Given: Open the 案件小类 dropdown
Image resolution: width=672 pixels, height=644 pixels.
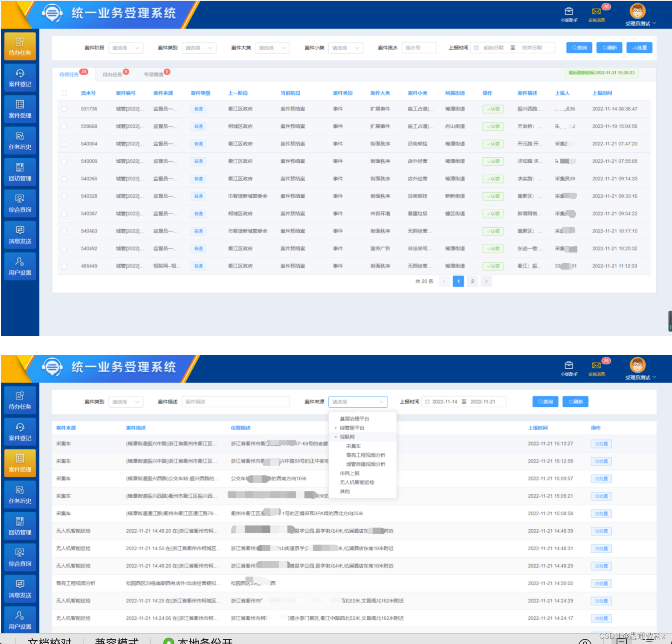Looking at the screenshot, I should coord(346,48).
